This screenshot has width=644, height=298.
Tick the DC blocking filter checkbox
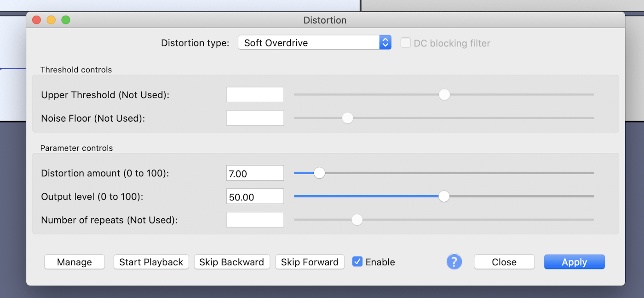pyautogui.click(x=405, y=43)
